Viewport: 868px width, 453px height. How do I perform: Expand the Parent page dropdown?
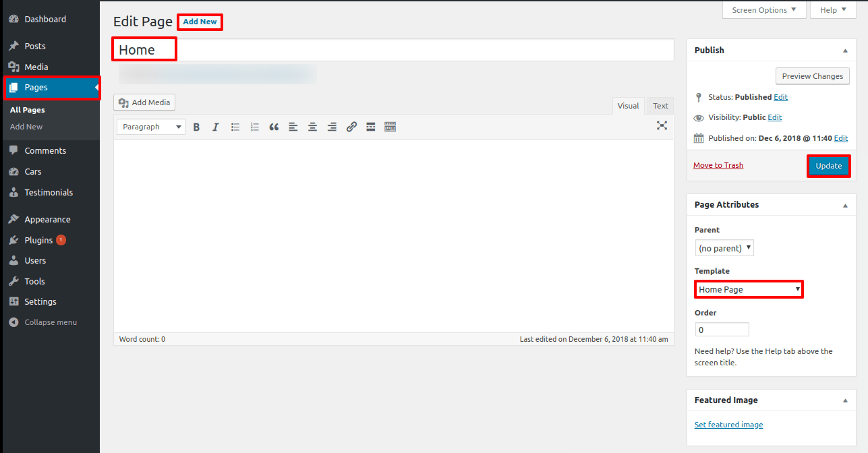click(x=724, y=248)
